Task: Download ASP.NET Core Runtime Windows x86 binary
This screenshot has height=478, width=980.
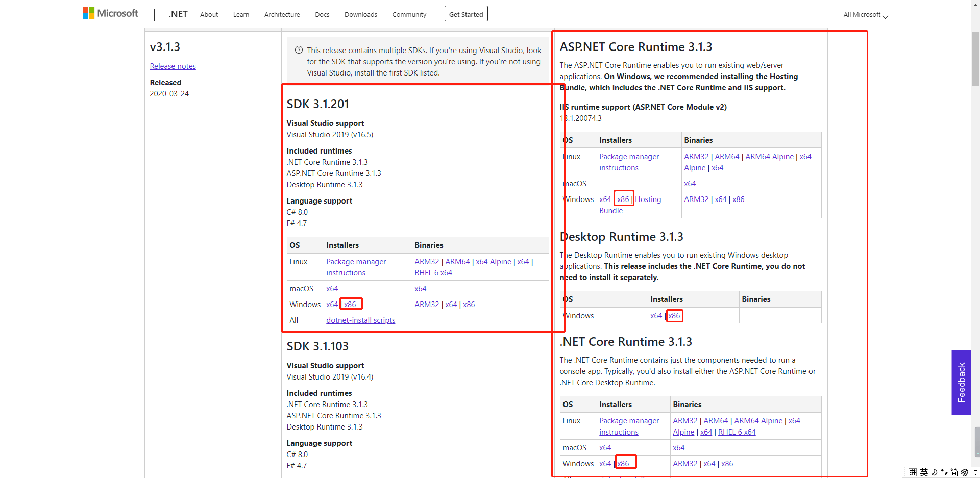Action: click(x=738, y=199)
